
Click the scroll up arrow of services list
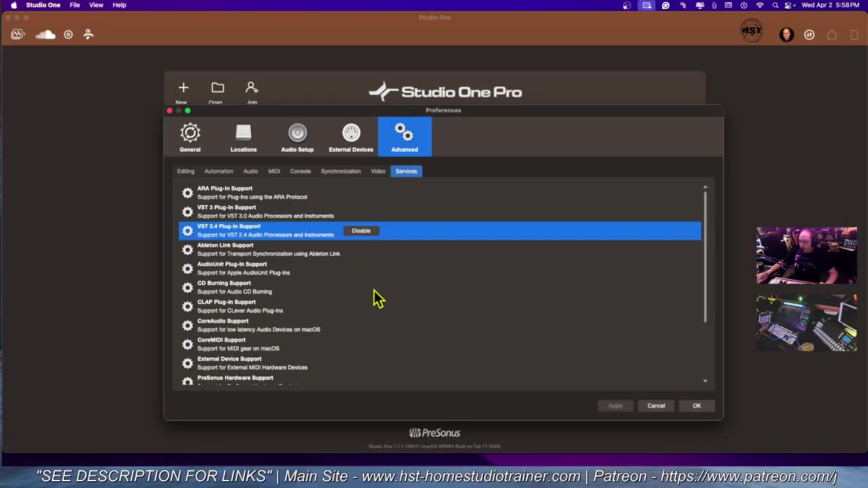[705, 187]
